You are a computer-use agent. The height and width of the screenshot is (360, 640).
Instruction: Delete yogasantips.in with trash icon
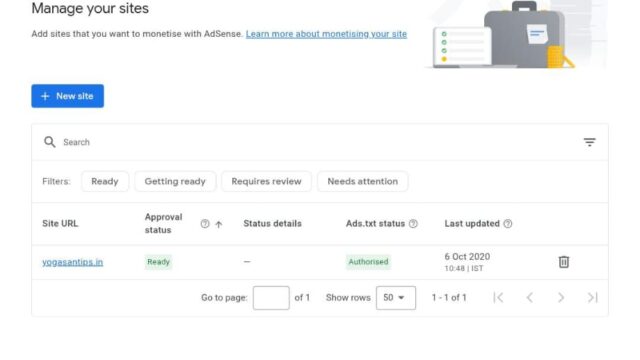(564, 262)
